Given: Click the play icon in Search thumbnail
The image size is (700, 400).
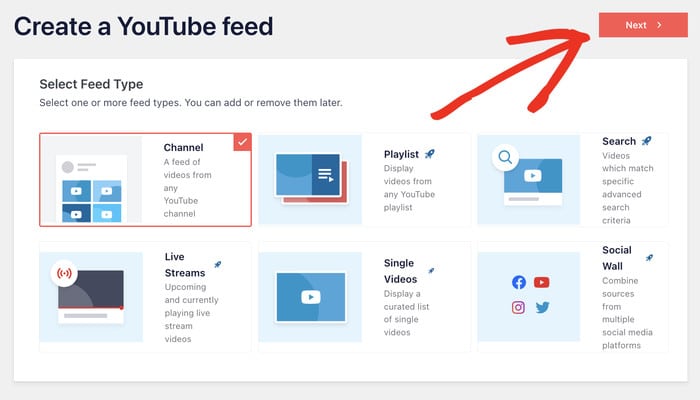Looking at the screenshot, I should 533,175.
